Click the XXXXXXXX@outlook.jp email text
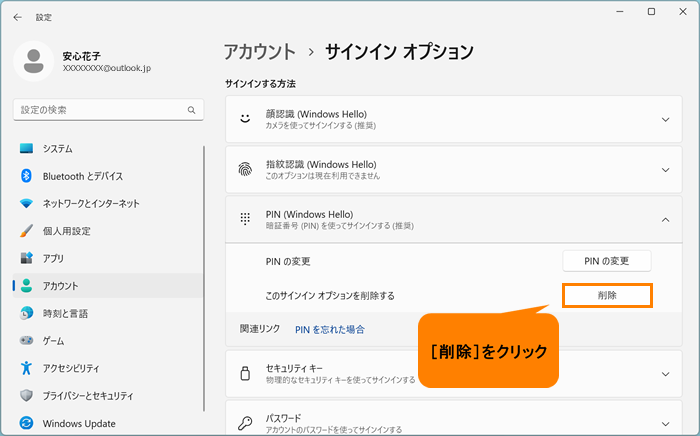700x436 pixels. click(x=107, y=68)
